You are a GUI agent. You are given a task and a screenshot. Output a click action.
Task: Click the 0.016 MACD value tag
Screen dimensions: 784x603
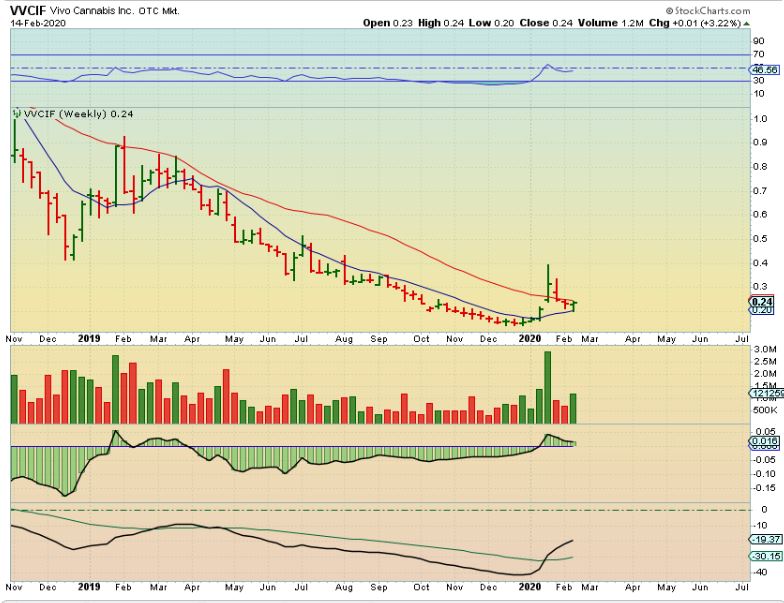coord(764,442)
